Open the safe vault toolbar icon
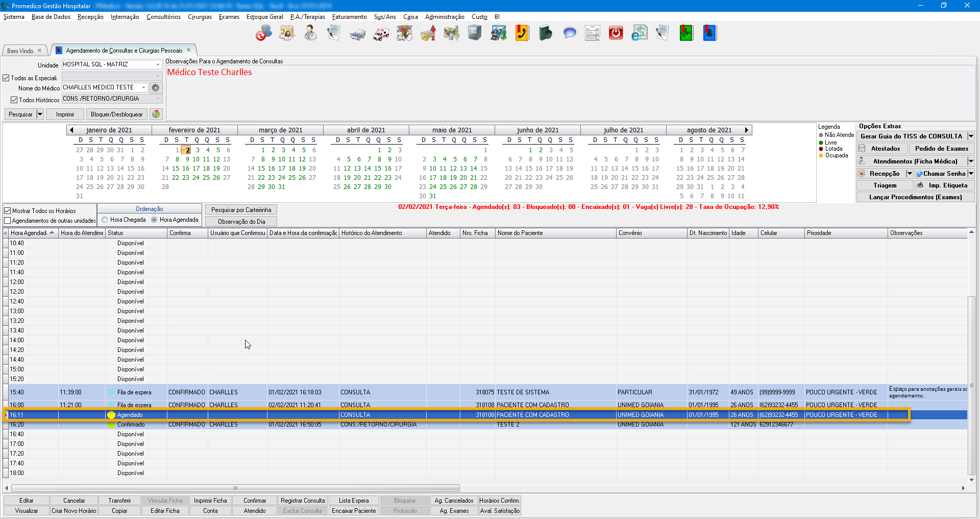The image size is (980, 519). click(x=475, y=34)
